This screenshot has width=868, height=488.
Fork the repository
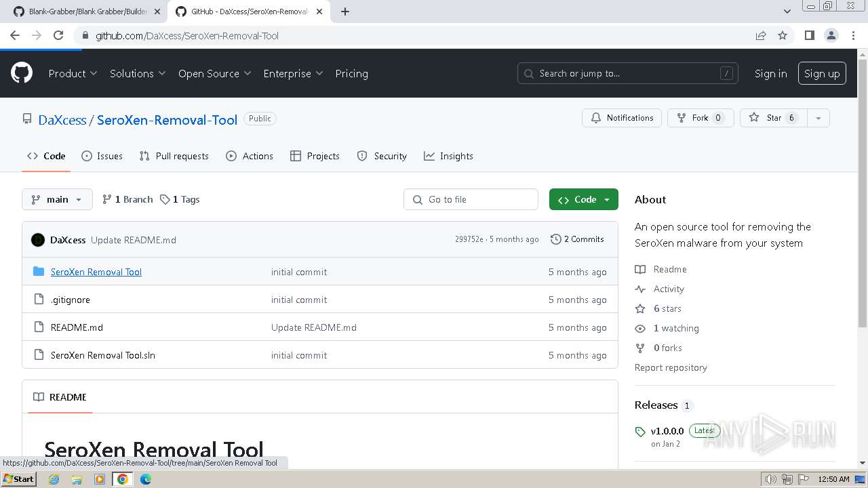701,118
